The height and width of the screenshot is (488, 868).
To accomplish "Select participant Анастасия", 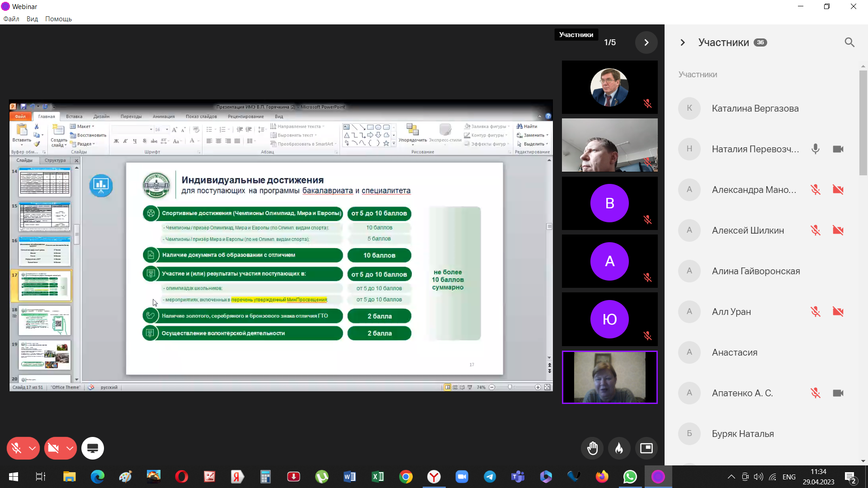I will click(762, 352).
